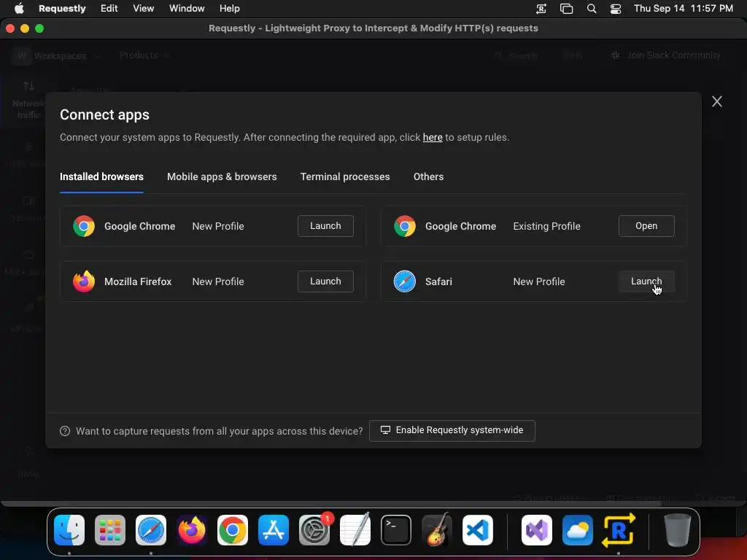Launch Google Chrome with new profile

tap(325, 226)
